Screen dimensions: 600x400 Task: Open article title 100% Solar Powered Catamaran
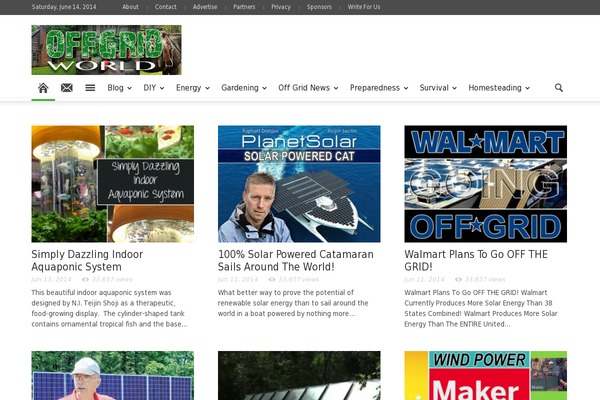pyautogui.click(x=295, y=260)
